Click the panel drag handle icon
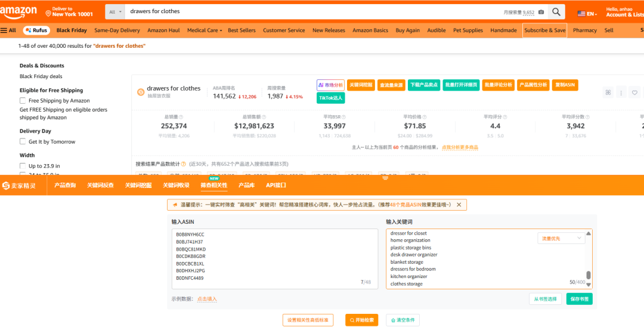This screenshot has height=327, width=644. point(385,178)
